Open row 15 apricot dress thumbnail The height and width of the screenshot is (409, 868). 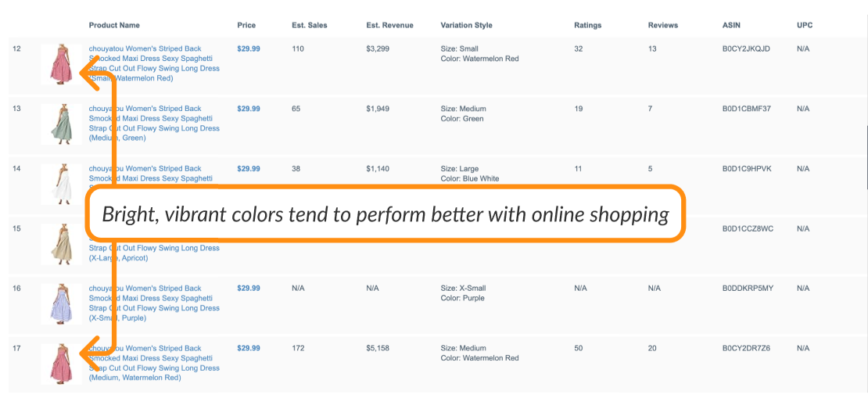(61, 244)
